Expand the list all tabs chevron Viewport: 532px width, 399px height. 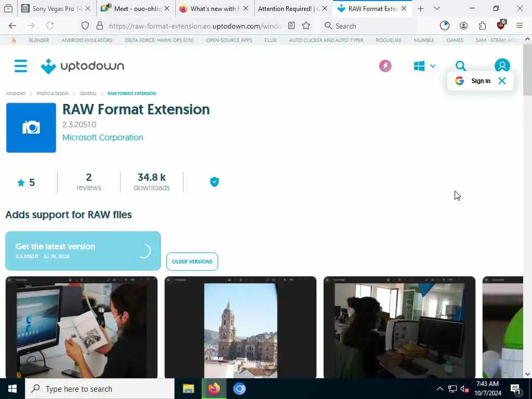(x=437, y=8)
